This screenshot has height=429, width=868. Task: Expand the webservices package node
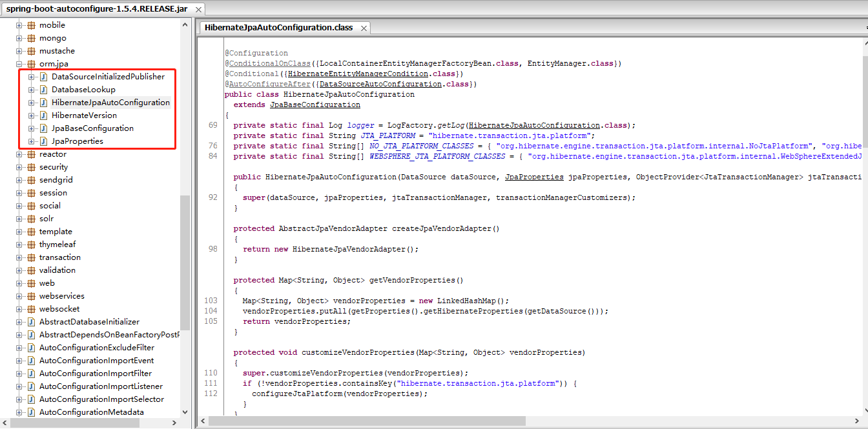click(19, 296)
